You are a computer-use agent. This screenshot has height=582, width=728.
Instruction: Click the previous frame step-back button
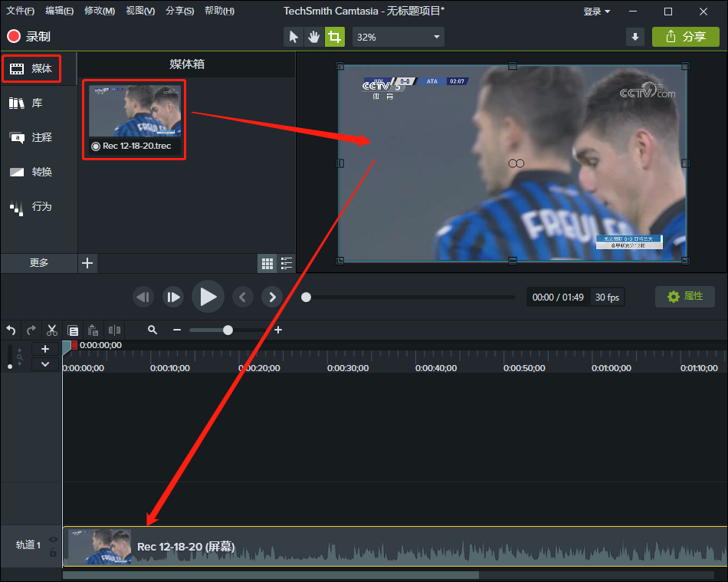(143, 297)
